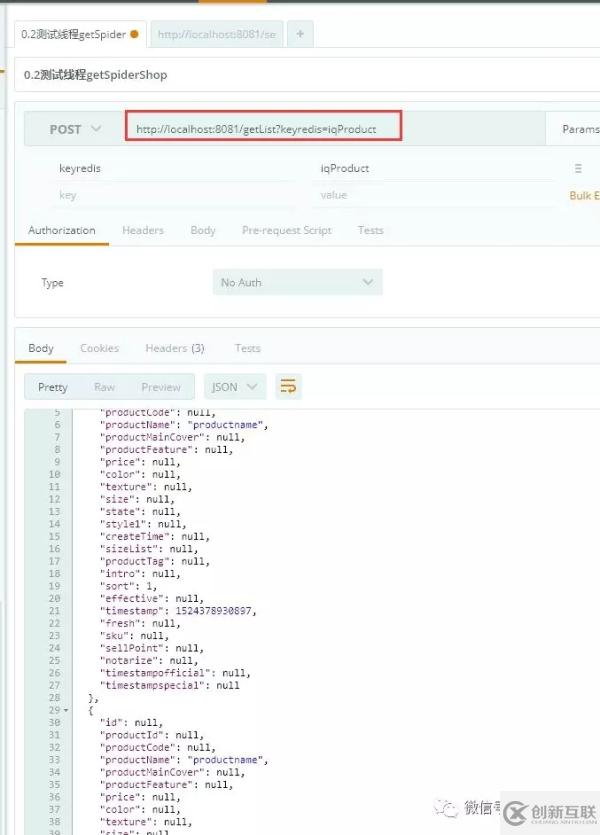Select the request Body tab
This screenshot has width=600, height=835.
(203, 231)
